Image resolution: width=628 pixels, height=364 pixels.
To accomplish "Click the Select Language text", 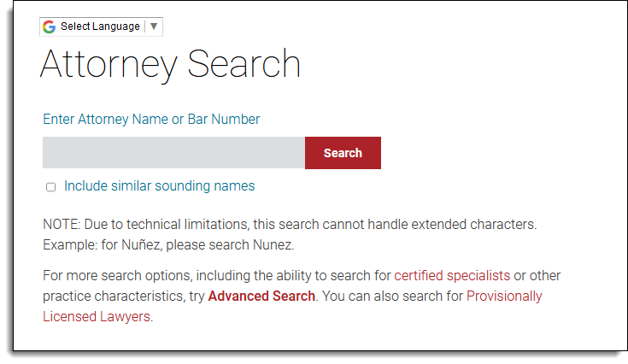I will click(x=100, y=26).
